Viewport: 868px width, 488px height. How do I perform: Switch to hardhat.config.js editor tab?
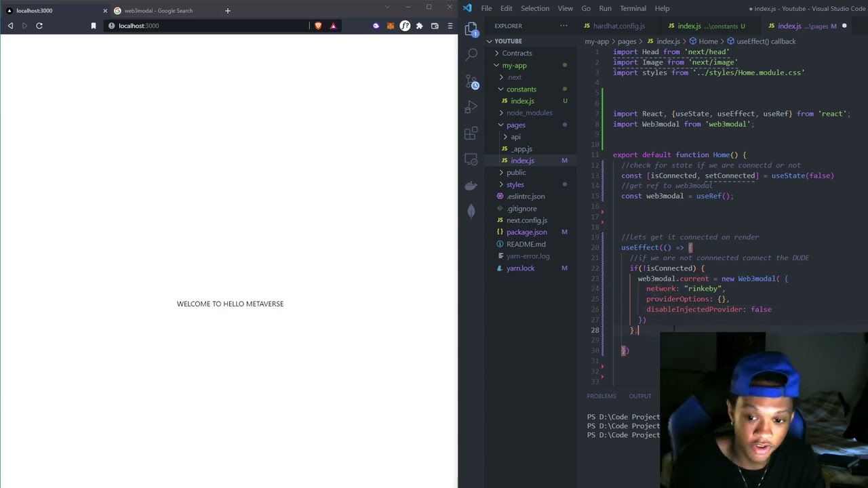click(x=618, y=26)
